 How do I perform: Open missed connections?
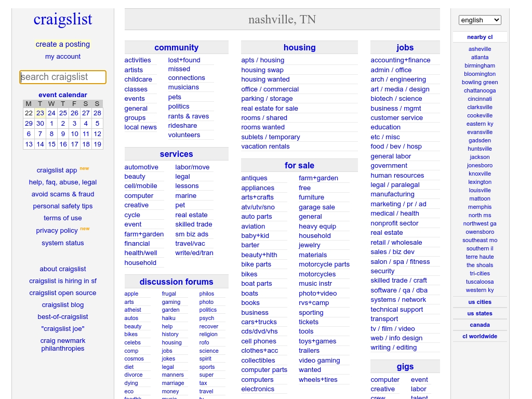[187, 73]
